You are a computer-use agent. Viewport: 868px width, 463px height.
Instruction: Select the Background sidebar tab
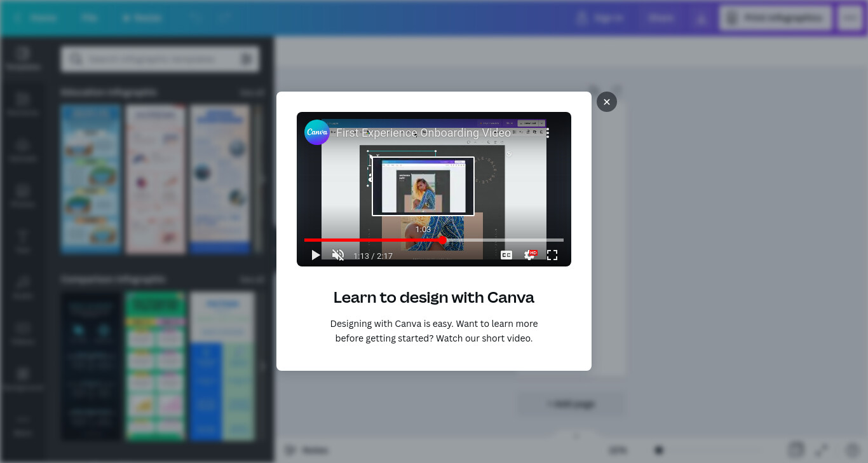pyautogui.click(x=23, y=379)
